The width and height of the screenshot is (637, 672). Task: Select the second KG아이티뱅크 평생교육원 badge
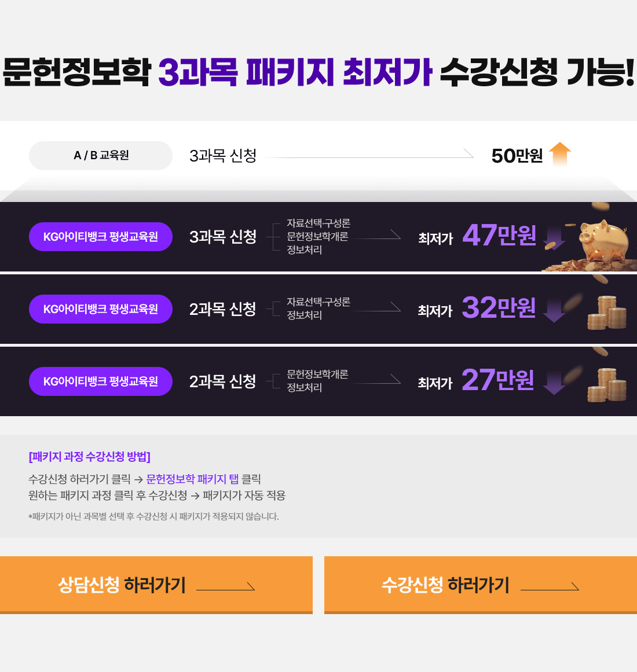pyautogui.click(x=100, y=309)
